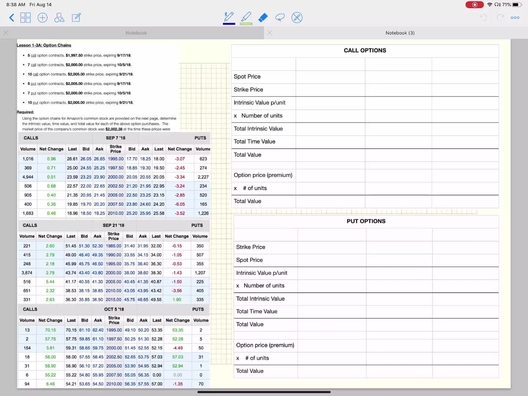This screenshot has height=396, width=528.
Task: Tap Option price (premium) in CALL OPTIONS table
Action: [263, 175]
